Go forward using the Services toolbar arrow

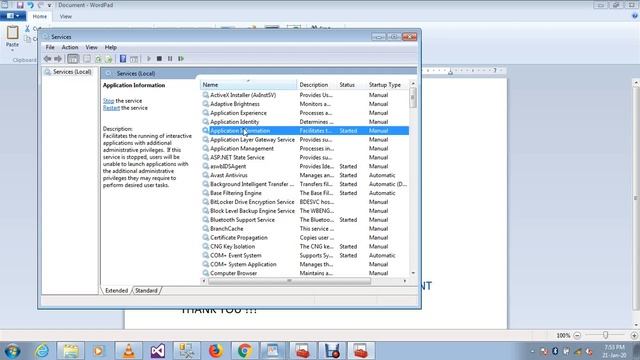[x=58, y=59]
